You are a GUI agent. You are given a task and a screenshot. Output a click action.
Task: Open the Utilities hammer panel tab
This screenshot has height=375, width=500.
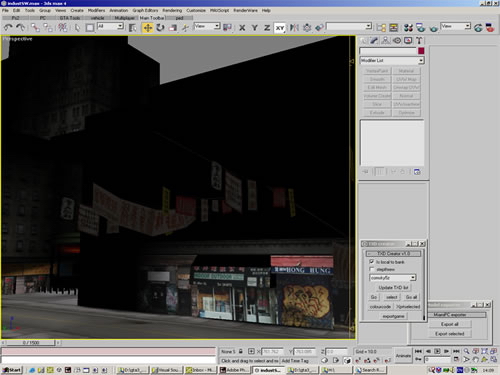click(419, 41)
